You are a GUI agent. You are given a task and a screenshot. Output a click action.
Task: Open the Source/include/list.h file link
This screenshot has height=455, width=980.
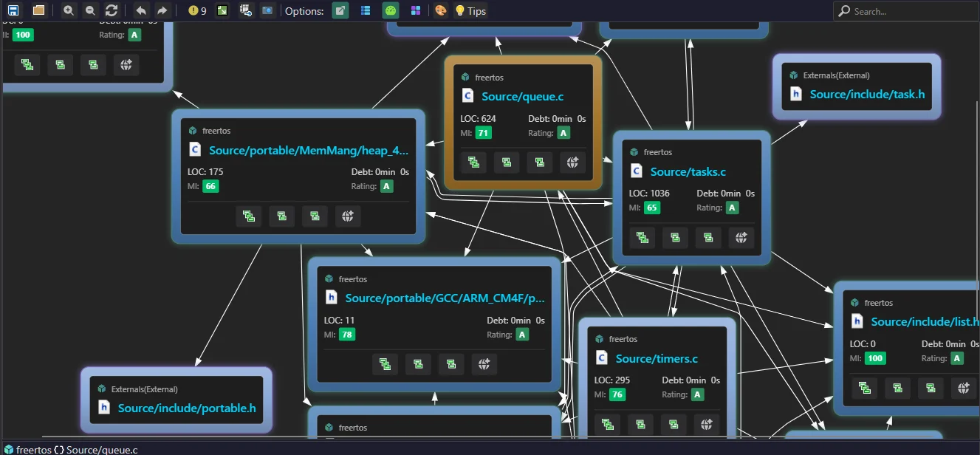pos(925,322)
